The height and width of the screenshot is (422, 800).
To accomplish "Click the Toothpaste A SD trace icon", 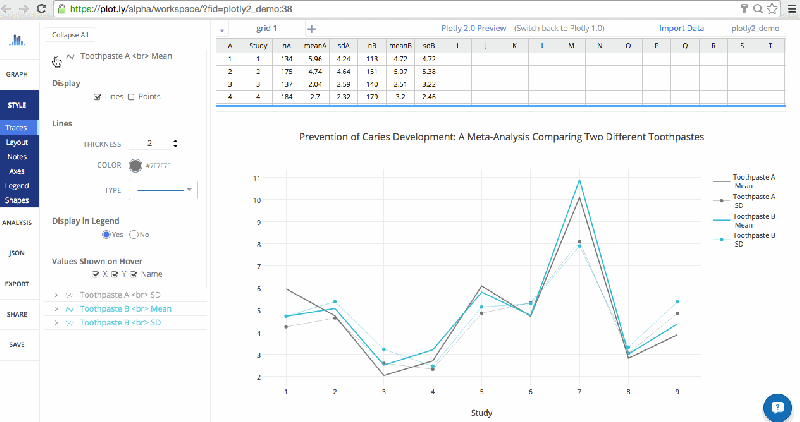I will tap(71, 295).
